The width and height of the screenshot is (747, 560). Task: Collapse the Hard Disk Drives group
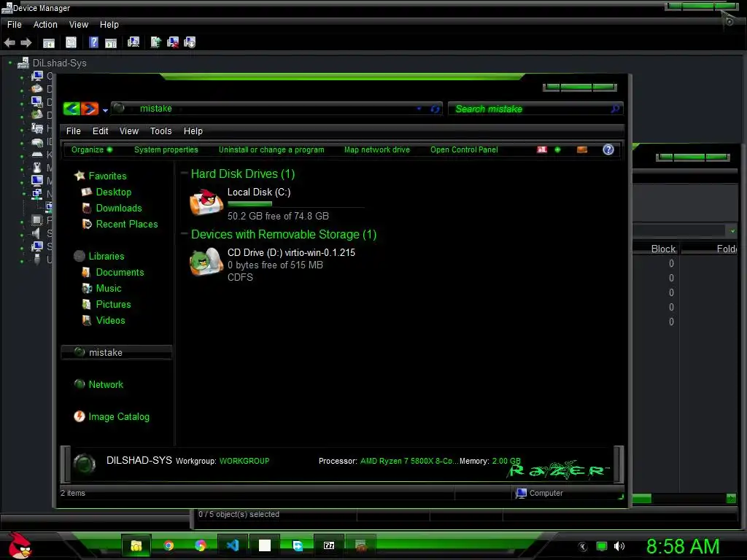click(x=185, y=174)
